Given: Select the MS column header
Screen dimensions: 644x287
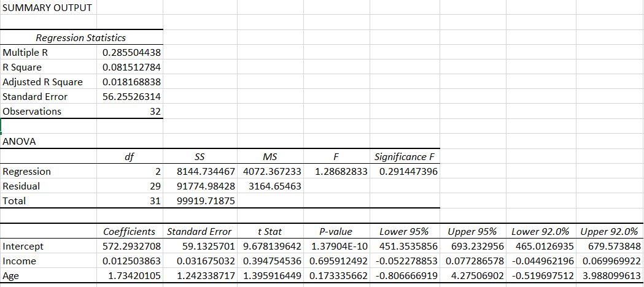Looking at the screenshot, I should [x=270, y=156].
